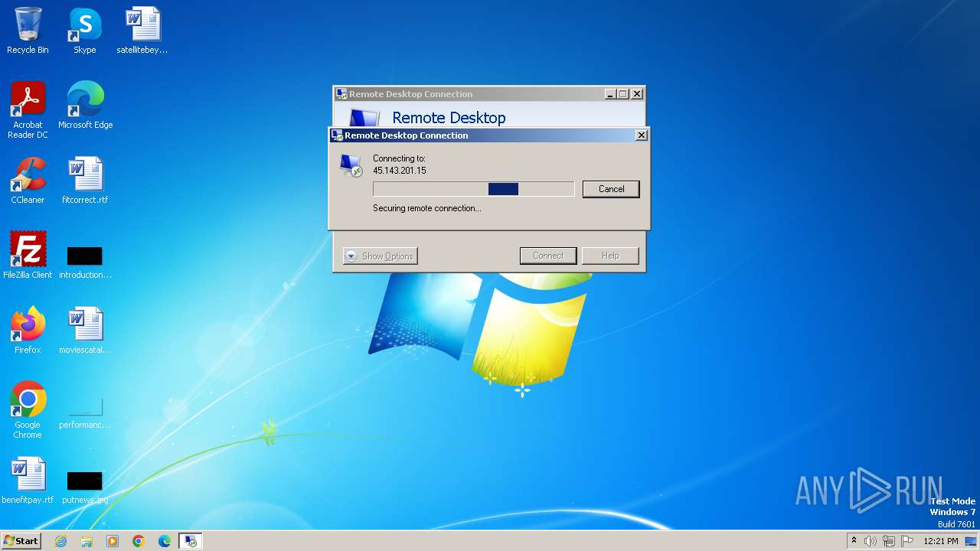Click the Help button

(x=610, y=256)
